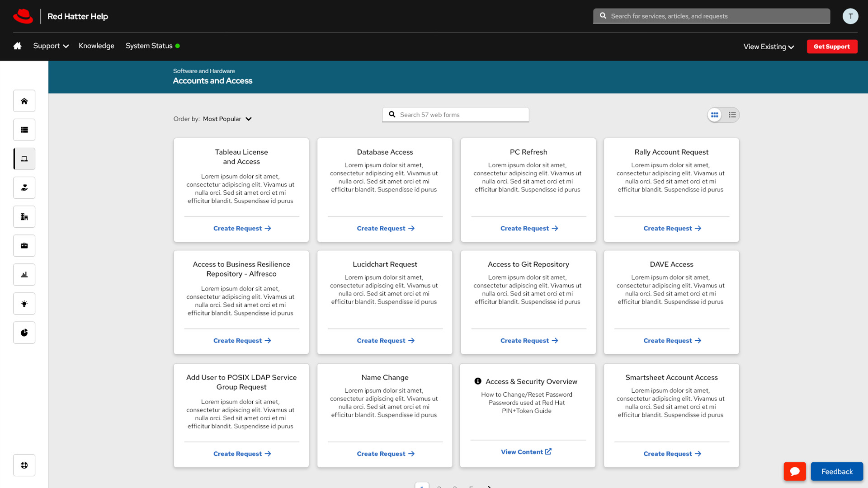Create Request for Access to Git Repository
868x488 pixels.
pyautogui.click(x=529, y=340)
